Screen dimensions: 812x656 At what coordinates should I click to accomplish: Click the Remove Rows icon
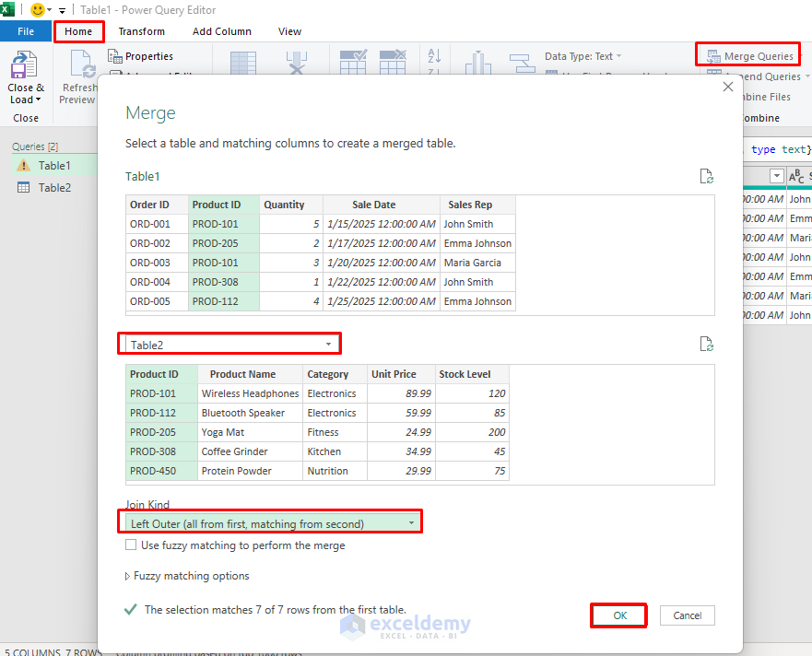393,62
